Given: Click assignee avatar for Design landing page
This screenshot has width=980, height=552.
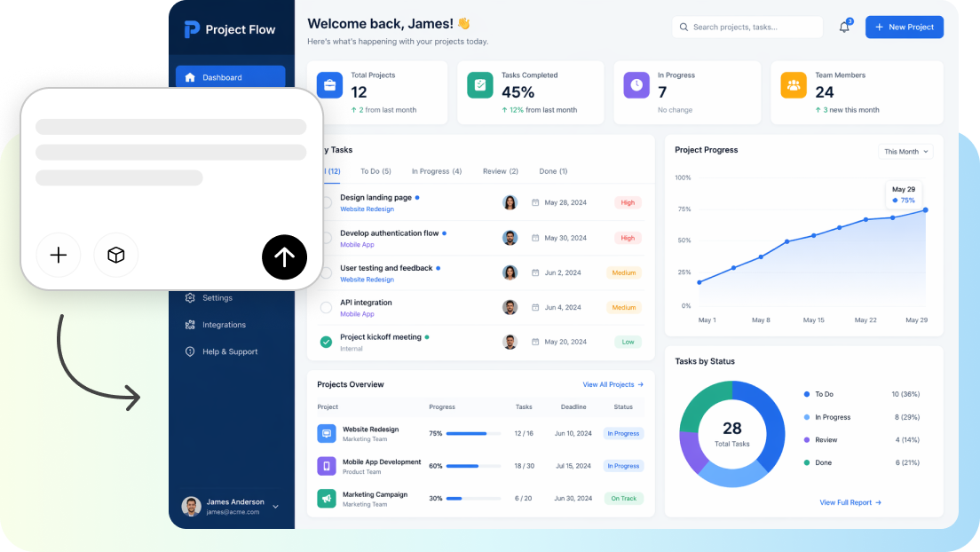Looking at the screenshot, I should pyautogui.click(x=510, y=202).
